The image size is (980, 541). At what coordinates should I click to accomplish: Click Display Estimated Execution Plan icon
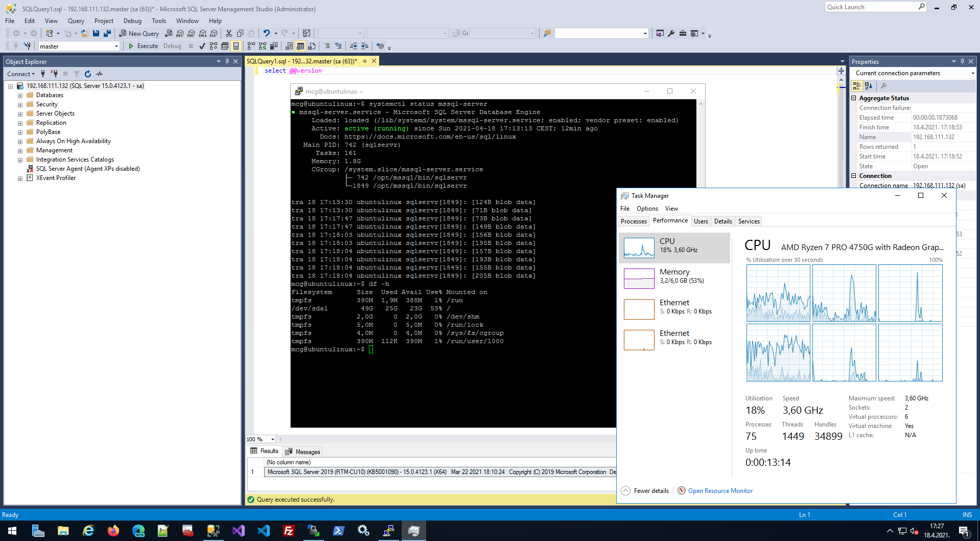coord(214,46)
